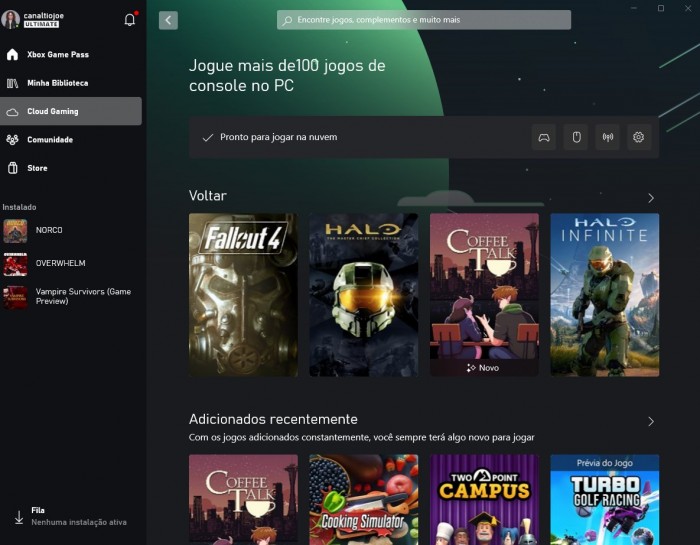Minimize the Xbox app window
700x545 pixels.
pos(634,8)
